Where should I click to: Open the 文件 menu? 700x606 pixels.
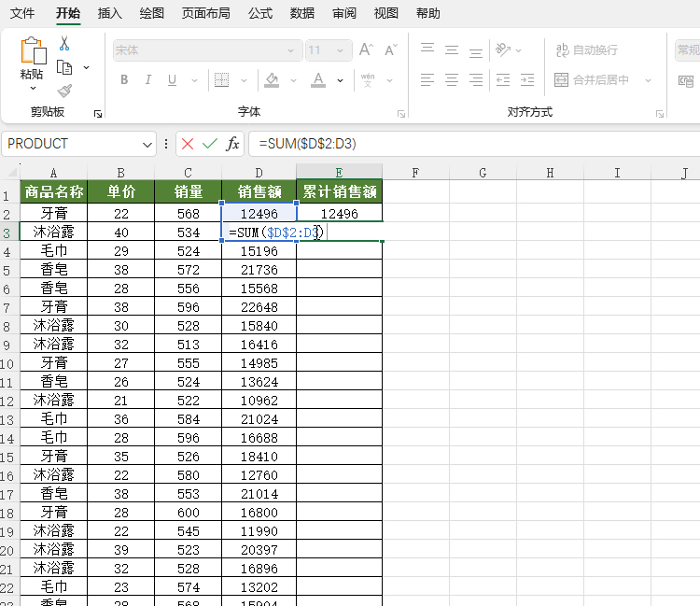pos(22,13)
